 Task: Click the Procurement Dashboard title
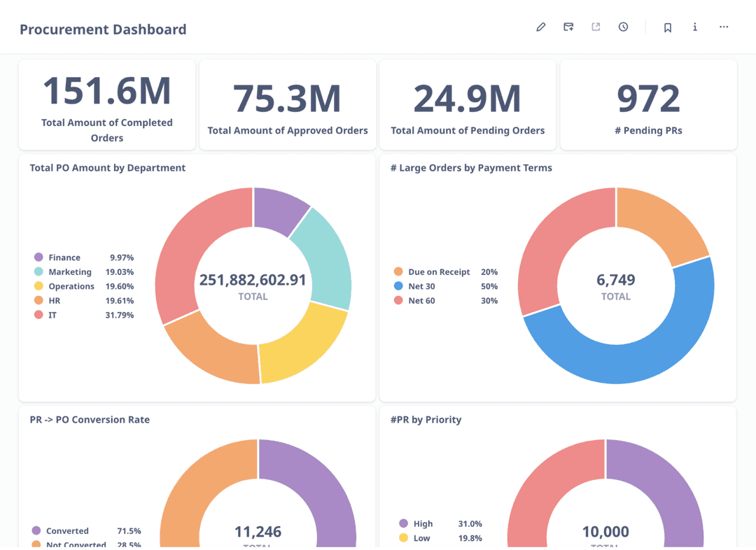(103, 29)
